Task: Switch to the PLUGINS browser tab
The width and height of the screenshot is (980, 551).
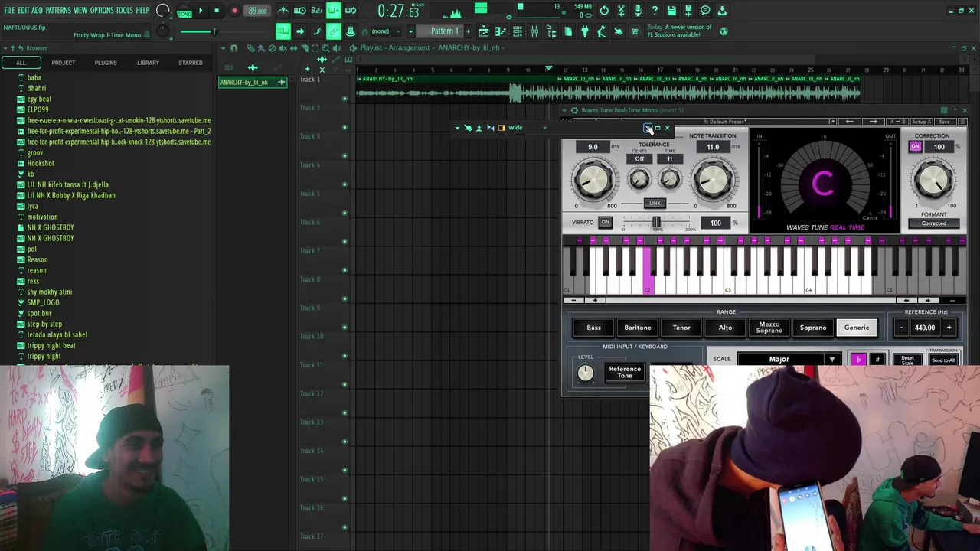Action: pos(106,63)
